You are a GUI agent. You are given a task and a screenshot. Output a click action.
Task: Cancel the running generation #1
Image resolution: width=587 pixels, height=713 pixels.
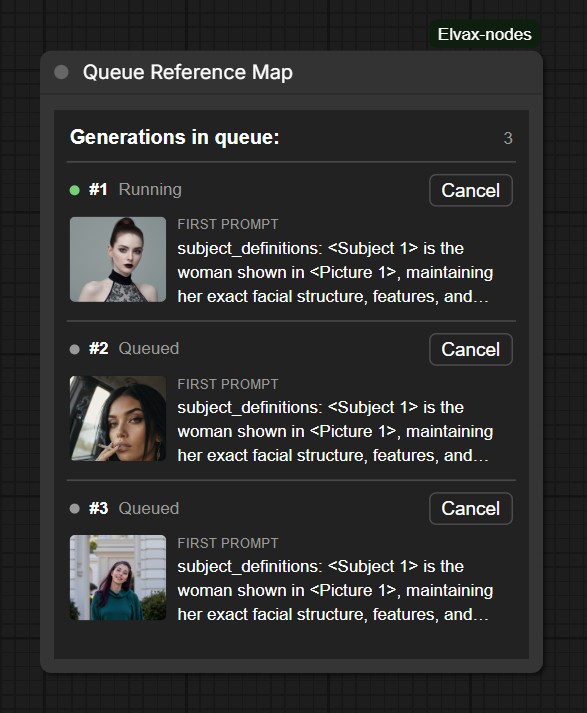pyautogui.click(x=471, y=190)
